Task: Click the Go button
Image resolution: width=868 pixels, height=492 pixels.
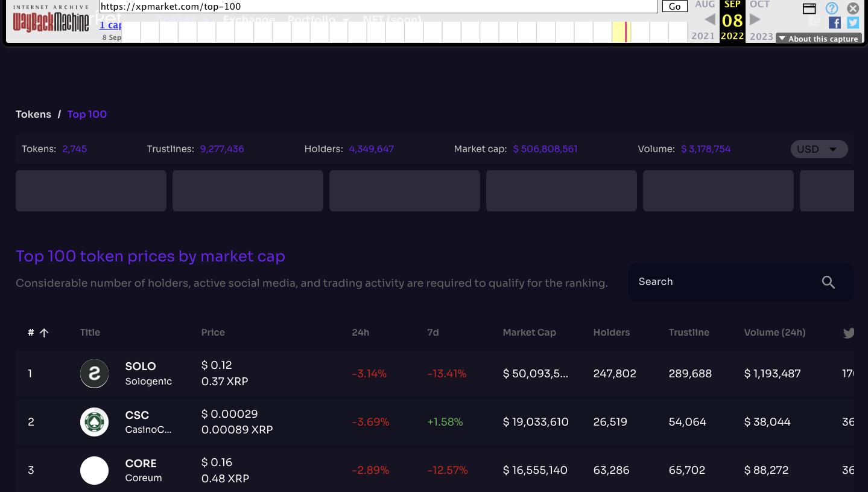Action: 675,7
